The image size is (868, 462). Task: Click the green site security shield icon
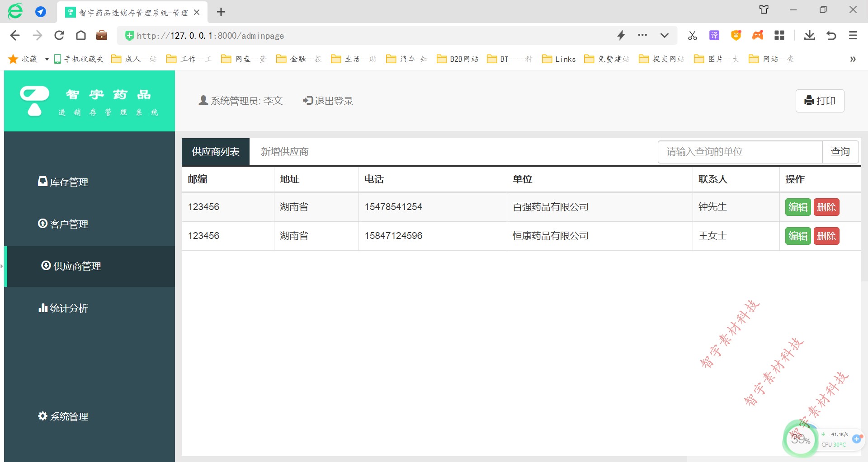[129, 35]
